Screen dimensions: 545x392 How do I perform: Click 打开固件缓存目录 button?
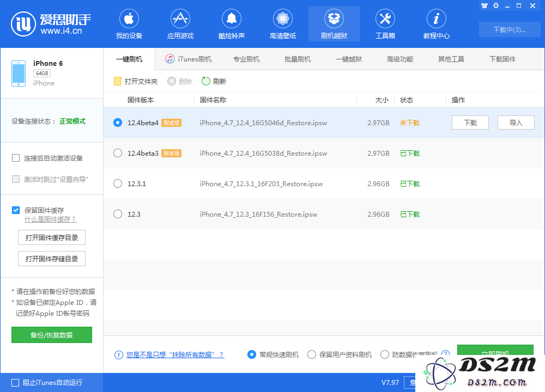tap(52, 237)
